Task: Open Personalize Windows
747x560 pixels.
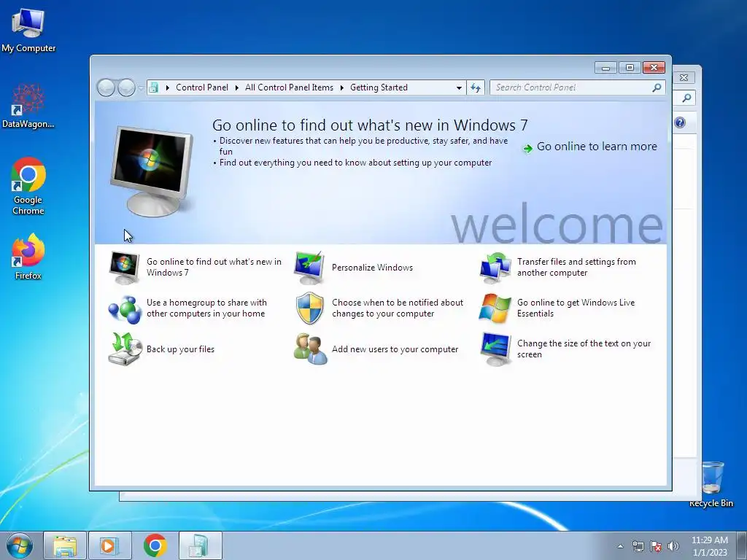Action: click(x=372, y=268)
